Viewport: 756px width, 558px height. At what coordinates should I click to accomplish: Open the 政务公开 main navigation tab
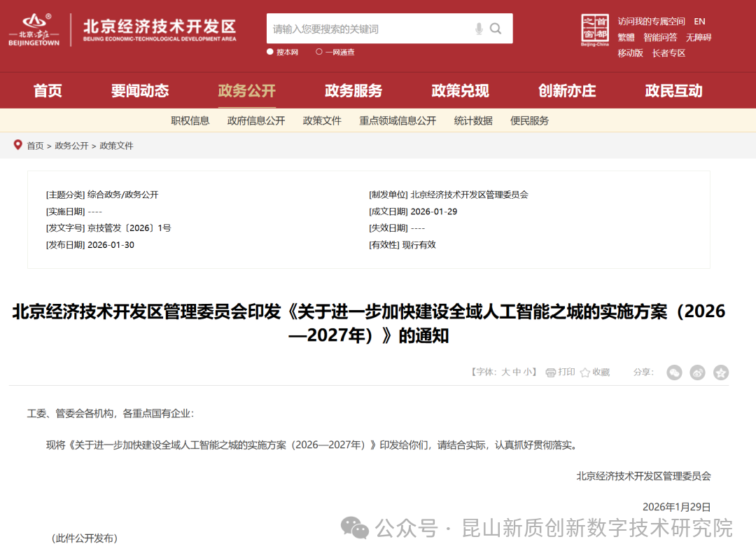[x=246, y=91]
